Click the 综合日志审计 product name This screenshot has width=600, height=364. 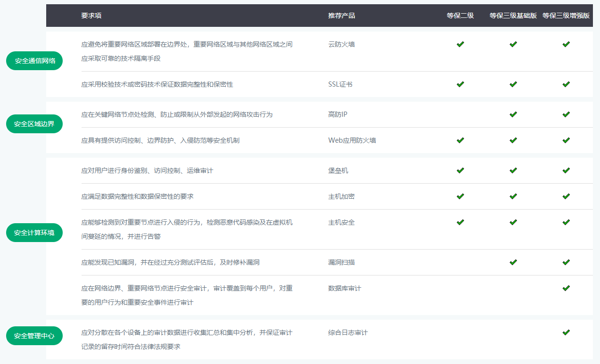(348, 332)
